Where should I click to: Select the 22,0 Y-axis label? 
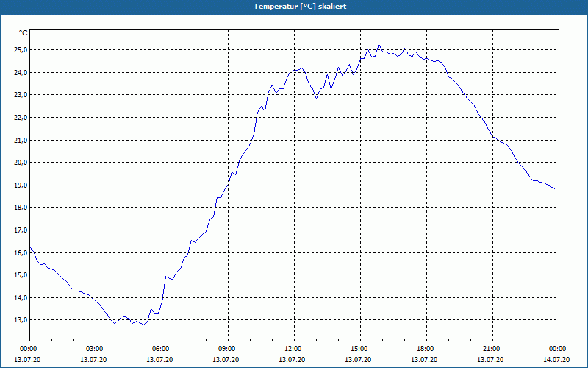(x=21, y=118)
